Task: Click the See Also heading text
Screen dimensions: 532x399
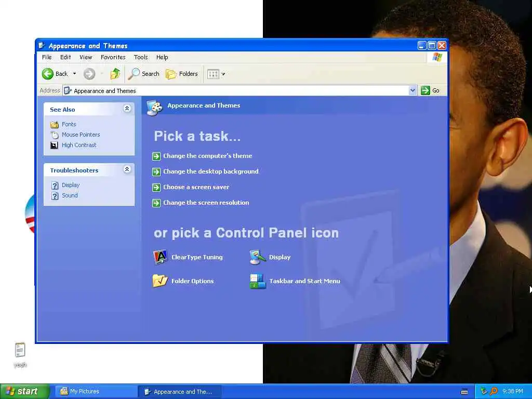Action: point(62,110)
